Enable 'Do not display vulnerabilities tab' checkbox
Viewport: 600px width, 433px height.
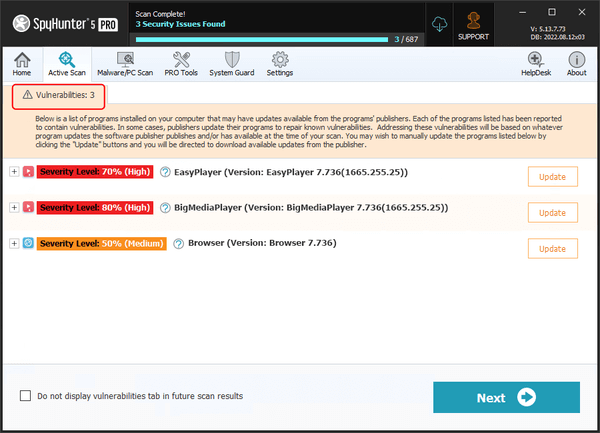click(25, 396)
